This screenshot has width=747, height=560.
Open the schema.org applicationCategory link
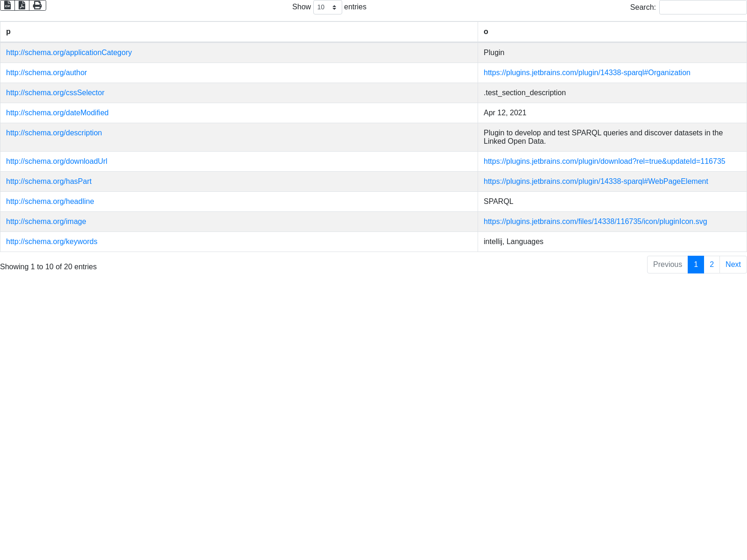[69, 53]
